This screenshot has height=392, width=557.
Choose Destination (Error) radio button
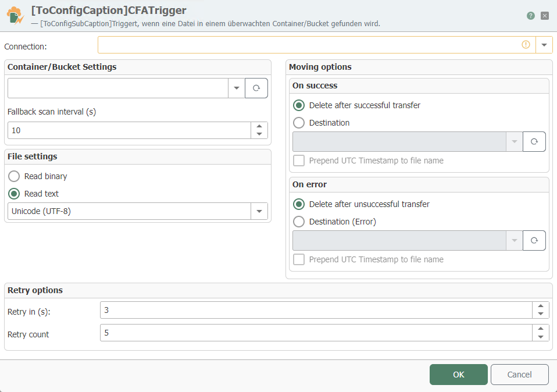coord(299,222)
